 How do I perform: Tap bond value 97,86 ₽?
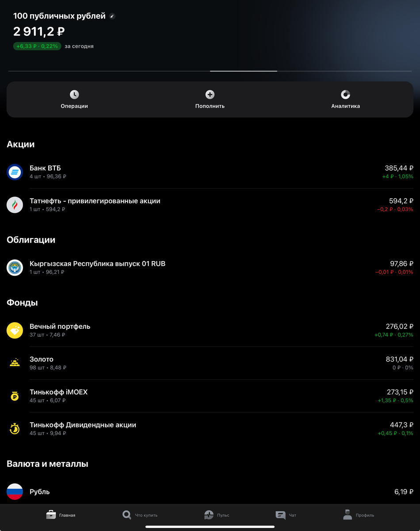402,264
